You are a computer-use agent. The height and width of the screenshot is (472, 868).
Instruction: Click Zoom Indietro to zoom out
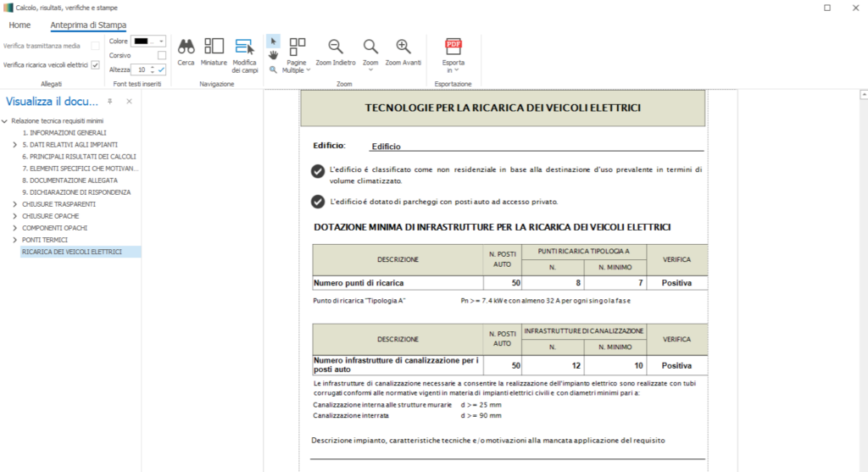click(336, 52)
